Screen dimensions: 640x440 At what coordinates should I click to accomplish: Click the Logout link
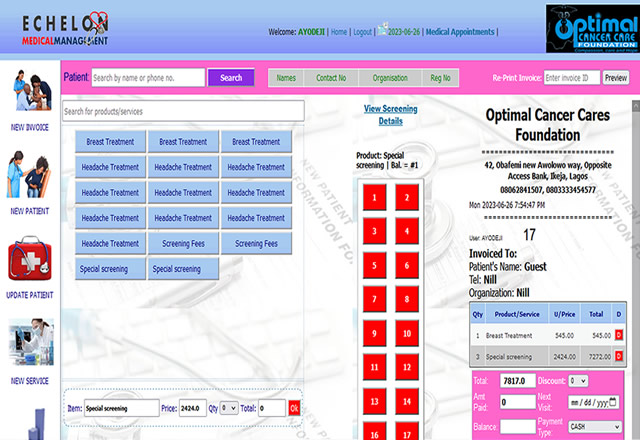(362, 32)
